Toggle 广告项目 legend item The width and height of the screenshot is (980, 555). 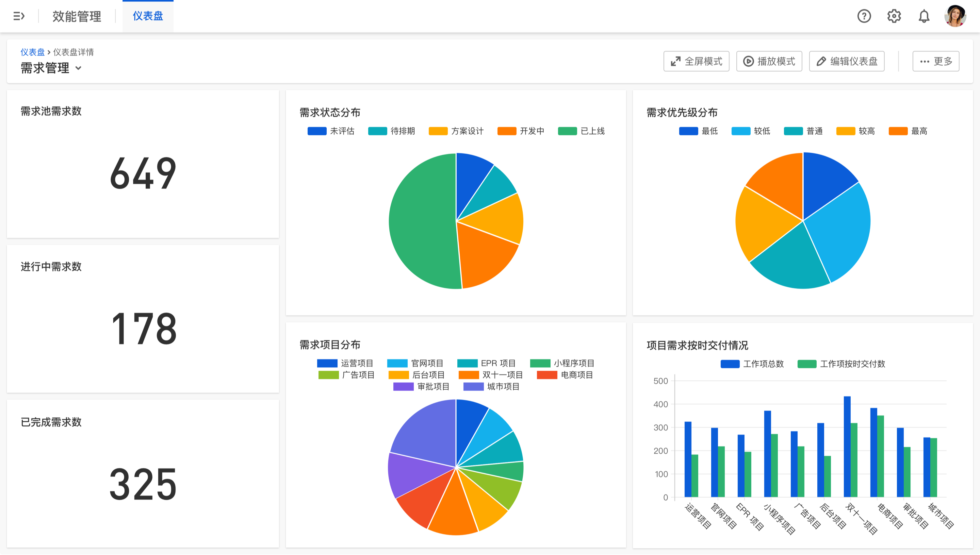point(346,375)
